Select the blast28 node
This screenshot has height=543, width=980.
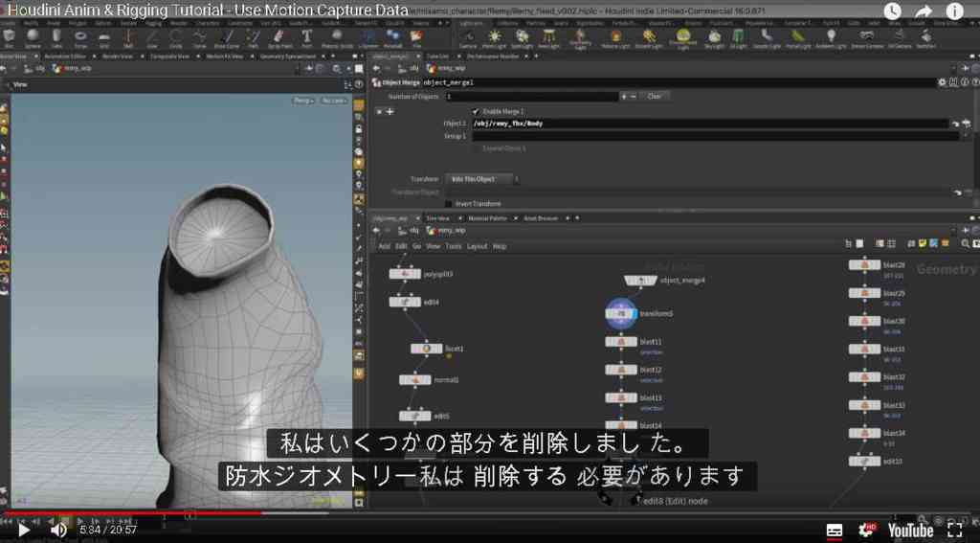[864, 265]
